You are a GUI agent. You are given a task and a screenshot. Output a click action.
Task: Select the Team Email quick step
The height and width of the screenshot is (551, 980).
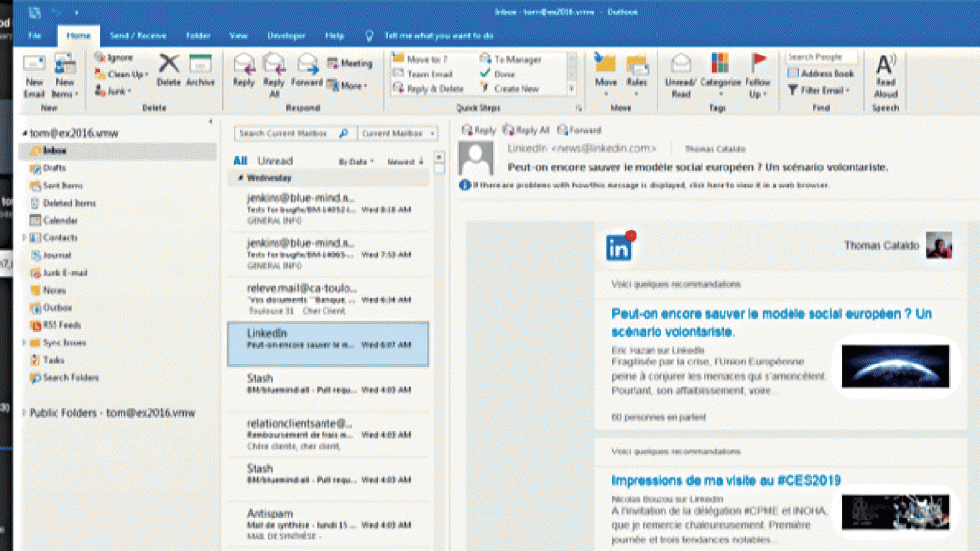(423, 74)
